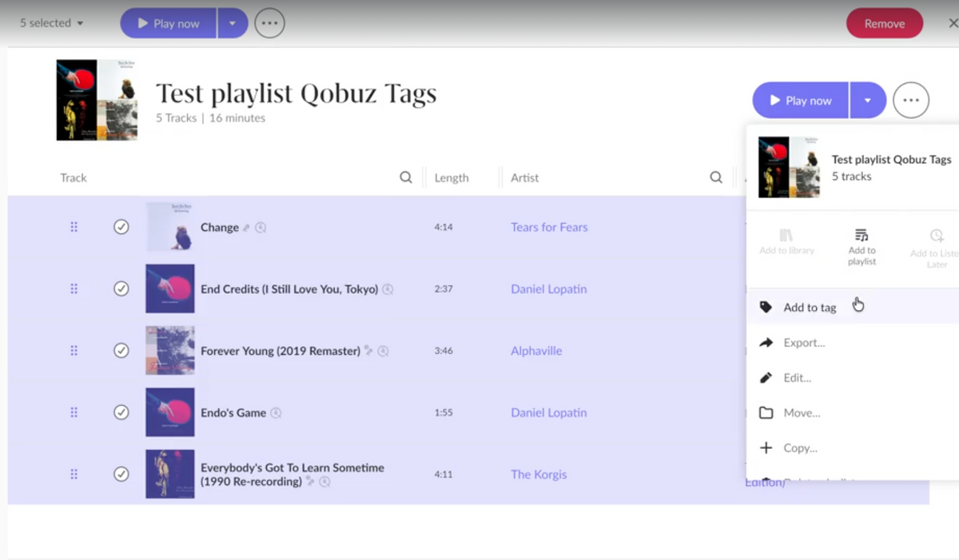Select Export... menu entry

point(853,342)
